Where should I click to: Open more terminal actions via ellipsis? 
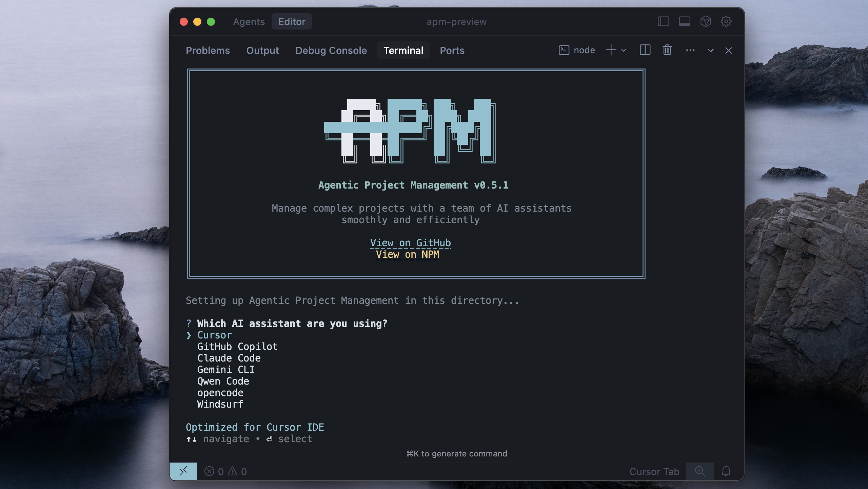click(x=691, y=50)
